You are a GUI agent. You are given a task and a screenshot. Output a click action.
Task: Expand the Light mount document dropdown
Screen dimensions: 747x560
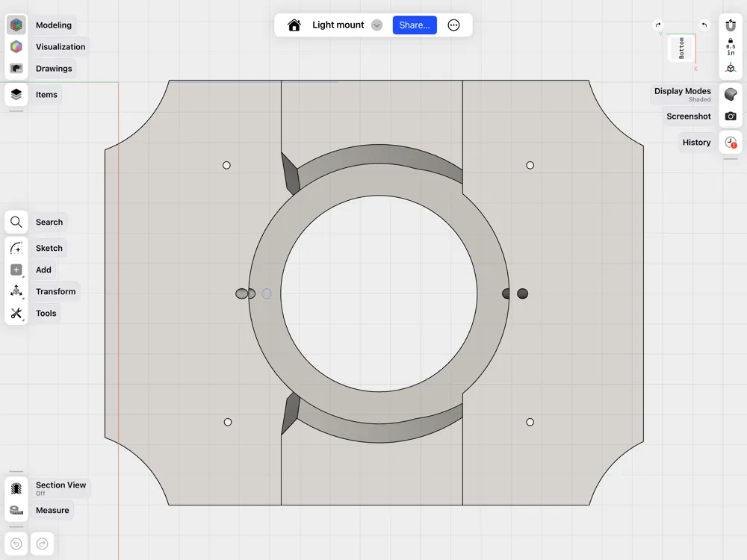(x=376, y=25)
